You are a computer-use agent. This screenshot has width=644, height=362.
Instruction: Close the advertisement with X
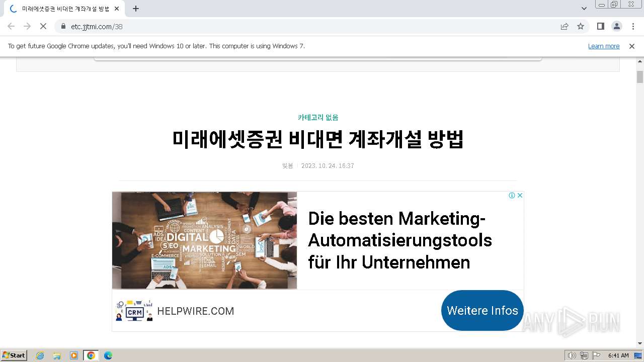click(520, 195)
